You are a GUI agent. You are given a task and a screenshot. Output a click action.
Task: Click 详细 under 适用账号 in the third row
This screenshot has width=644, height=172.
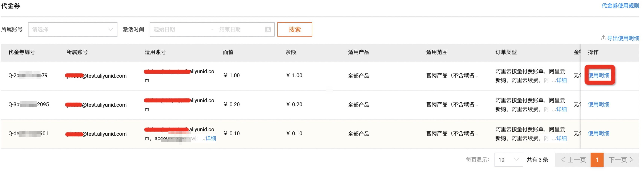[x=210, y=138]
